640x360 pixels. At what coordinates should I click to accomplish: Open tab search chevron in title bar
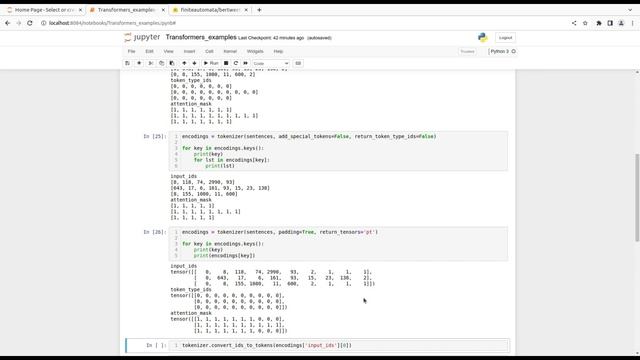(630, 10)
